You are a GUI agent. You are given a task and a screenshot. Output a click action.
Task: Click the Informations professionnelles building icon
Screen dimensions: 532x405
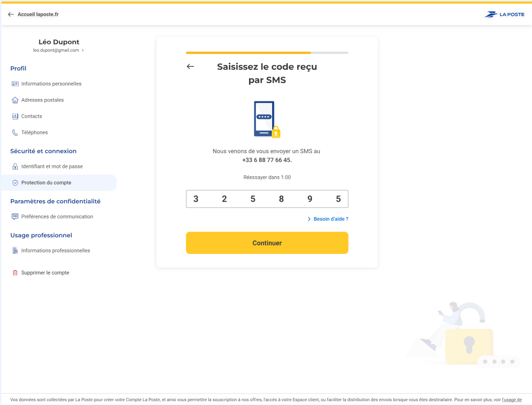pos(15,250)
